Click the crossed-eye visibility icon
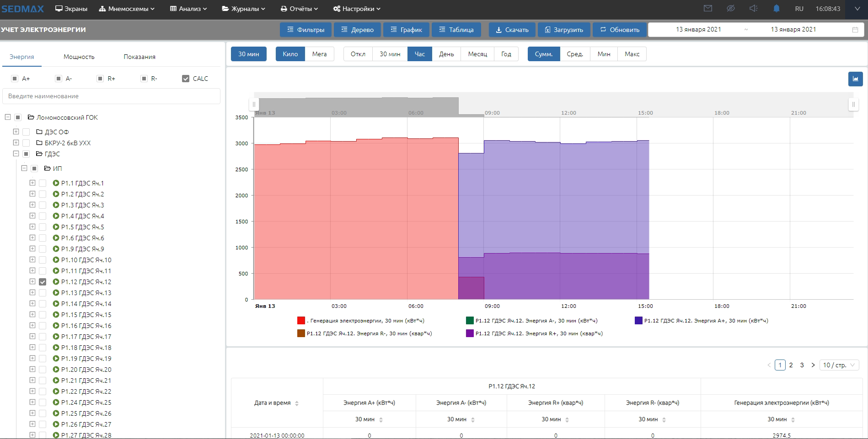868x439 pixels. point(731,9)
